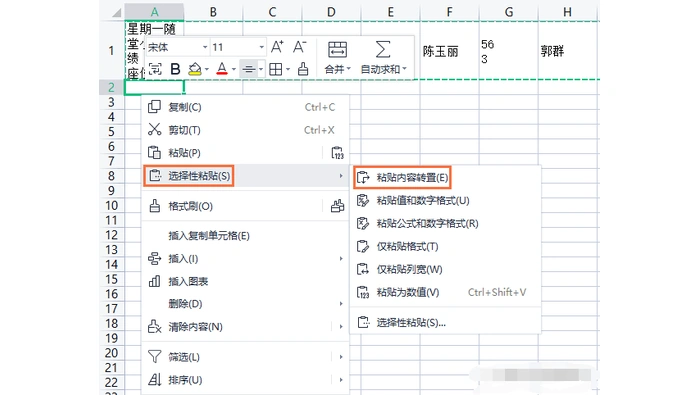700x395 pixels.
Task: Expand the 排序(U) submenu arrow
Action: (341, 380)
